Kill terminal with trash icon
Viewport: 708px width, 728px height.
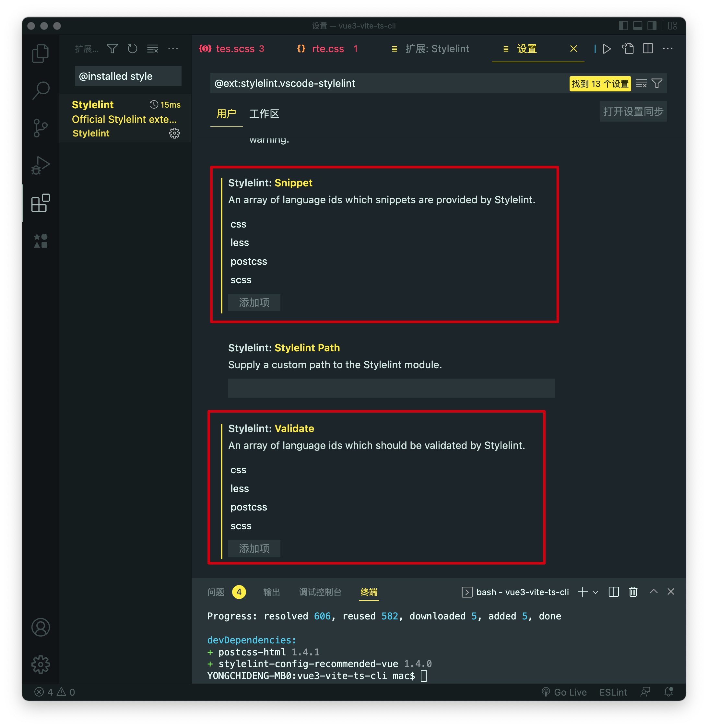(633, 592)
